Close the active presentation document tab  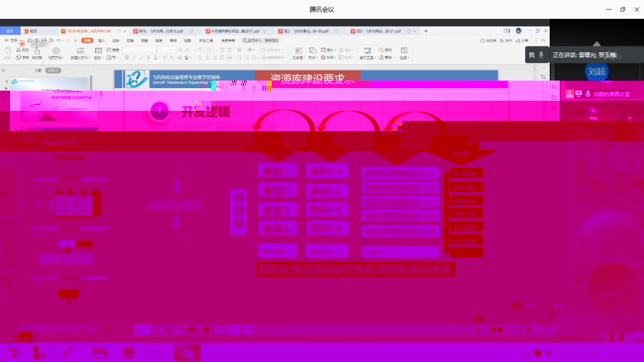pyautogui.click(x=125, y=31)
